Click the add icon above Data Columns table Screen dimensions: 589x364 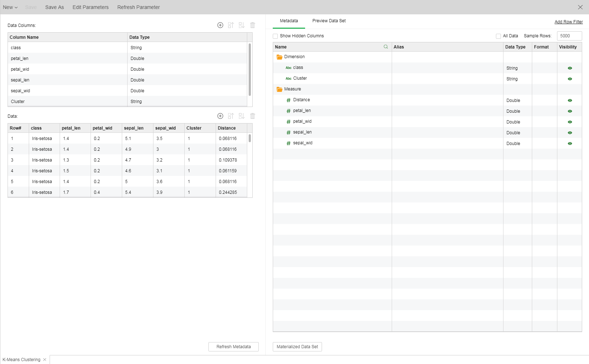coord(220,25)
